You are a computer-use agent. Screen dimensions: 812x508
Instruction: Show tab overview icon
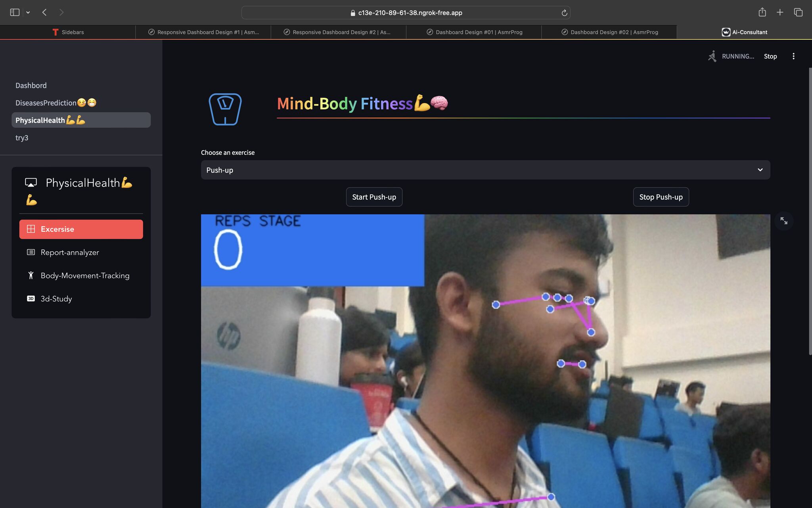pyautogui.click(x=798, y=12)
